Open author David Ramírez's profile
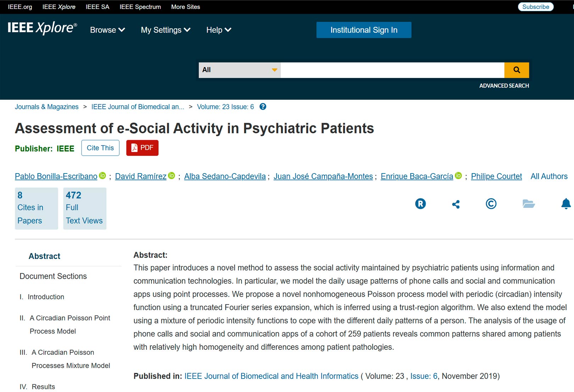This screenshot has height=392, width=574. click(141, 176)
